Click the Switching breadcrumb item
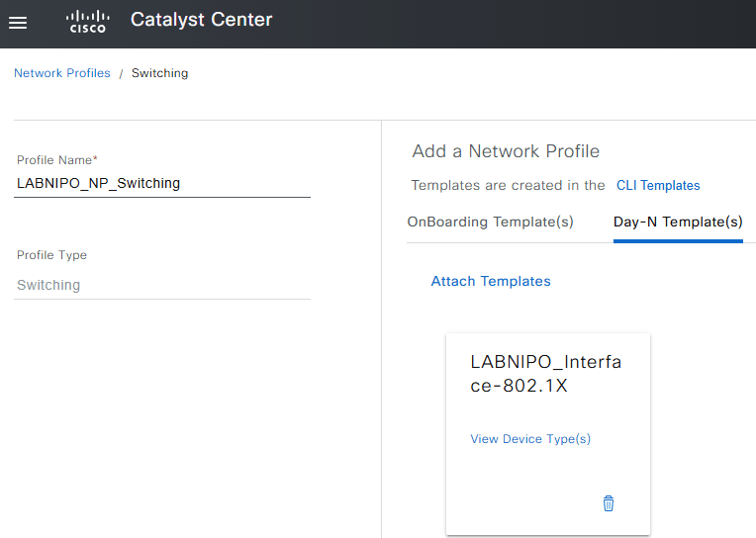 159,73
